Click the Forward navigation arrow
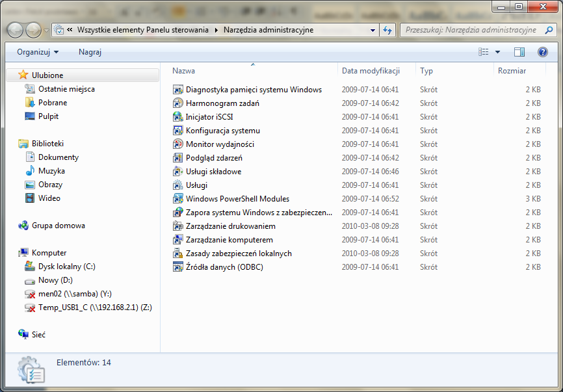 tap(34, 30)
